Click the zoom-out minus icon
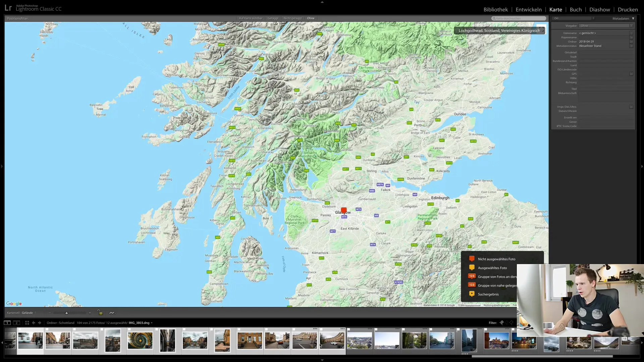The image size is (644, 362). point(50,313)
